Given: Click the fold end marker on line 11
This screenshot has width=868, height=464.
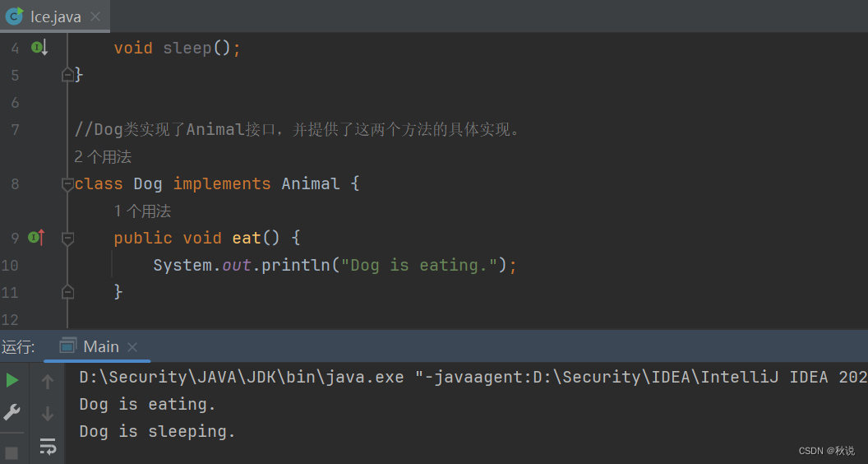Looking at the screenshot, I should click(67, 291).
